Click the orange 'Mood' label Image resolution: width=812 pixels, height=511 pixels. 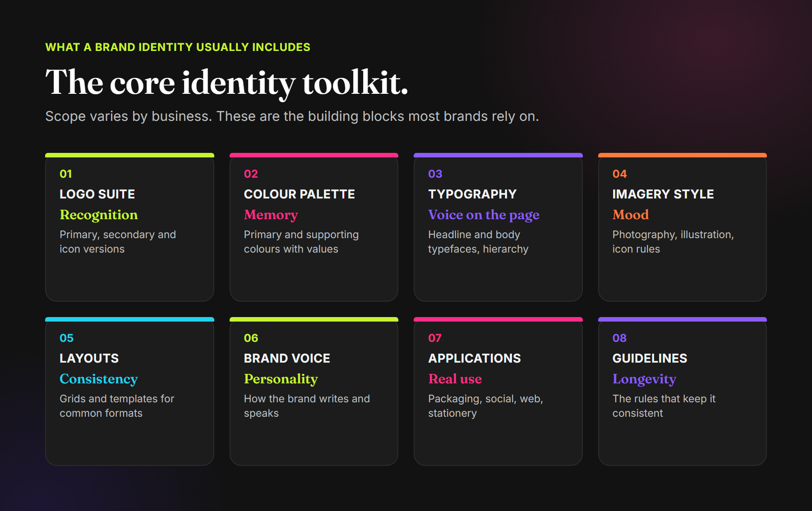click(631, 215)
